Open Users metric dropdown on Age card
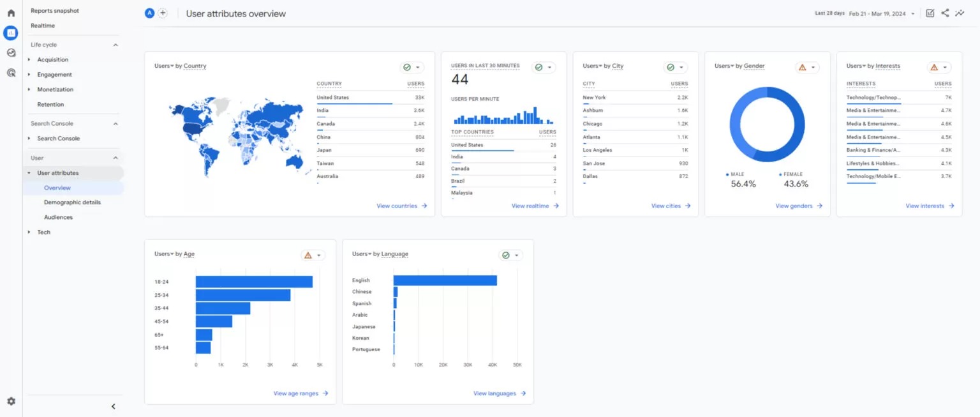 tap(164, 254)
